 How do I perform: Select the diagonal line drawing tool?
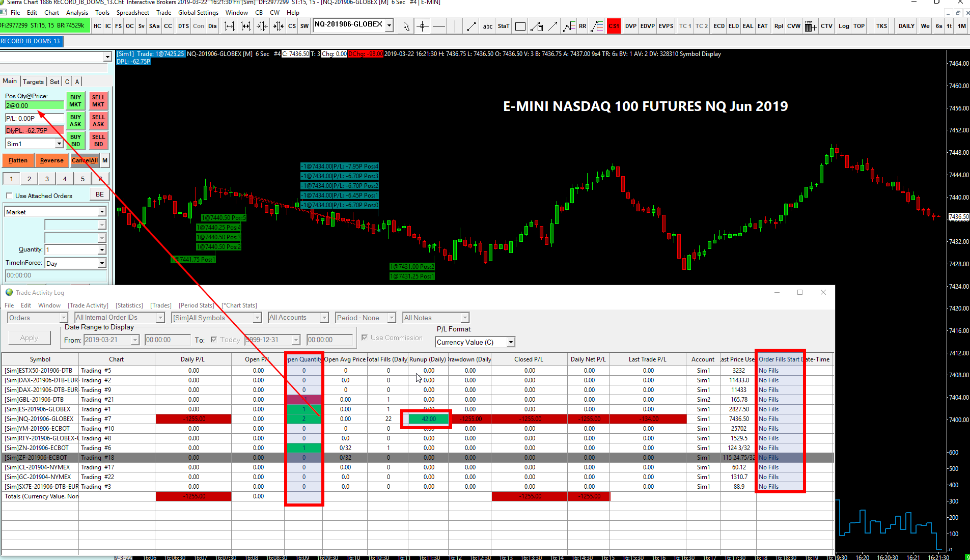coord(472,26)
